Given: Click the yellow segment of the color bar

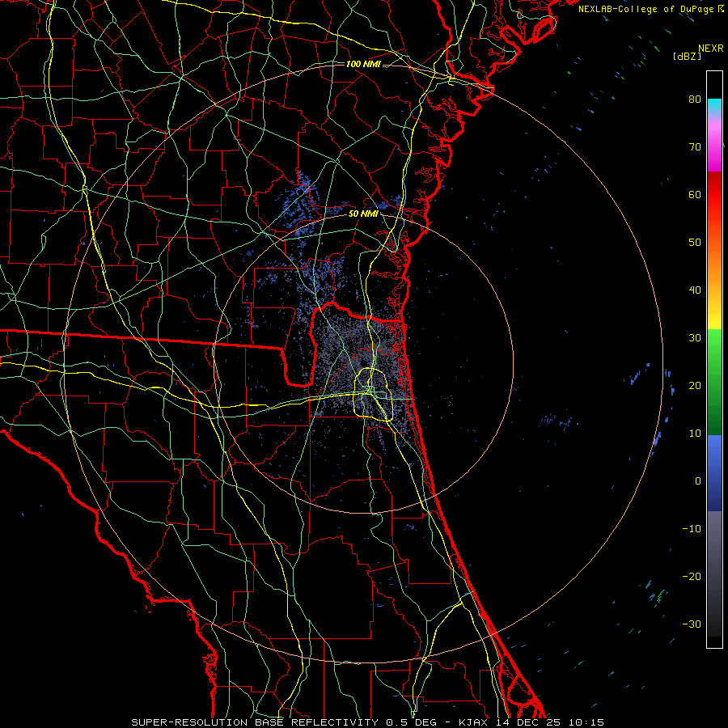Looking at the screenshot, I should (714, 318).
